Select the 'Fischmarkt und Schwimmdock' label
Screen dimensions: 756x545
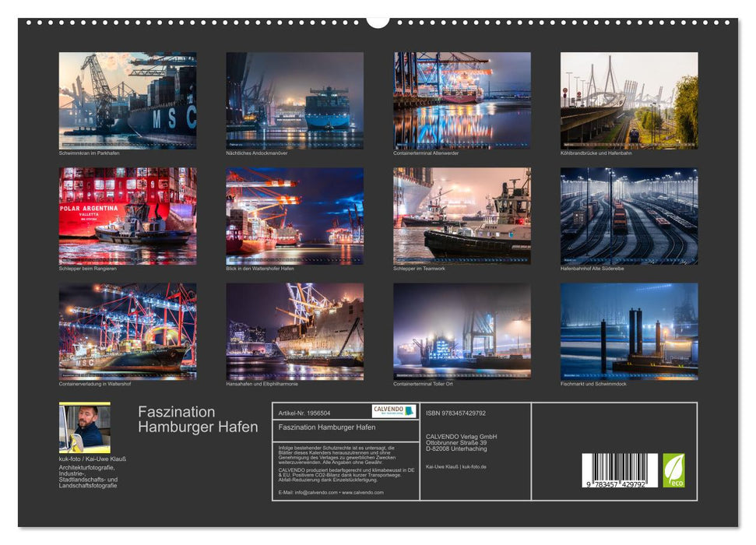[x=593, y=383]
